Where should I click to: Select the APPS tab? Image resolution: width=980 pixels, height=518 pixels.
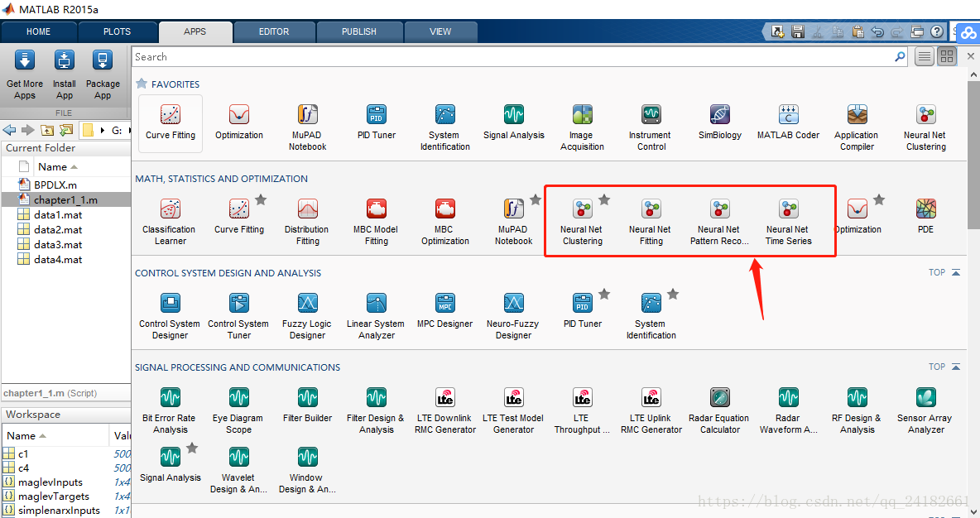click(x=195, y=32)
